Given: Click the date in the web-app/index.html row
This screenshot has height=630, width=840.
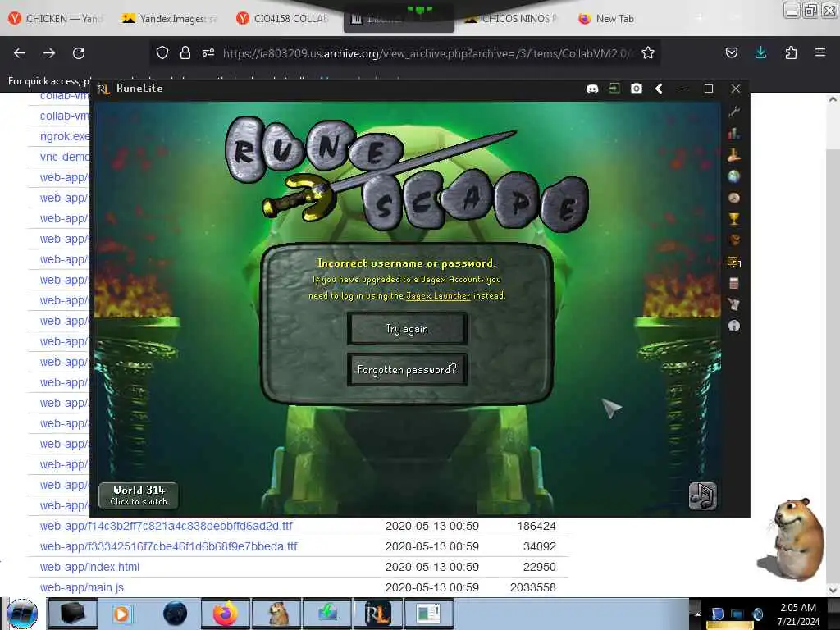Looking at the screenshot, I should 431,567.
